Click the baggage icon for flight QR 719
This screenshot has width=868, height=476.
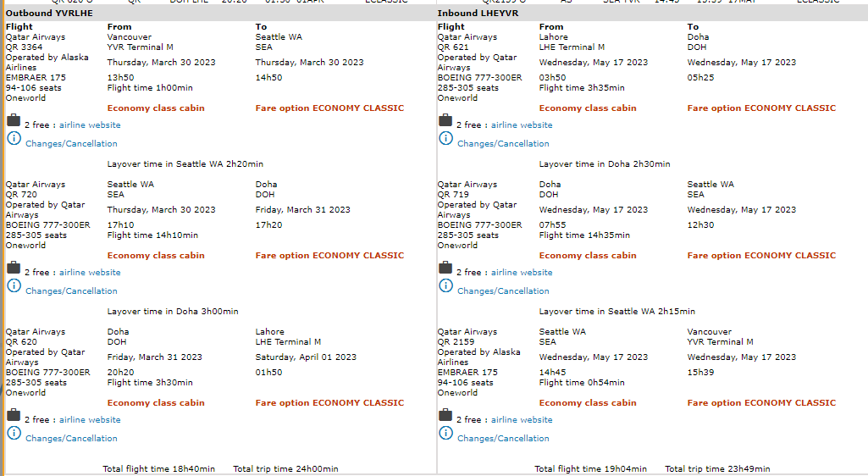(x=445, y=268)
